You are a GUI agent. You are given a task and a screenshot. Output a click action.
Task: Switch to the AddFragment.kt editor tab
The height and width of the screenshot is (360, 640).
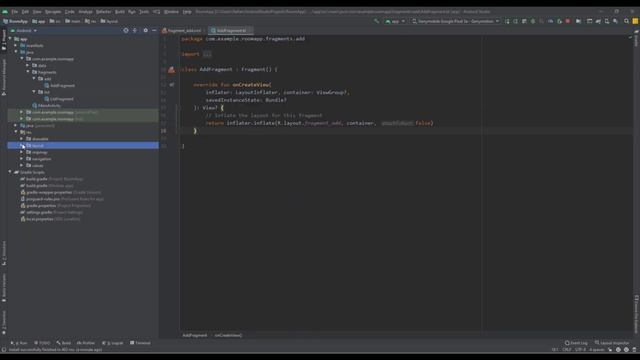(231, 31)
